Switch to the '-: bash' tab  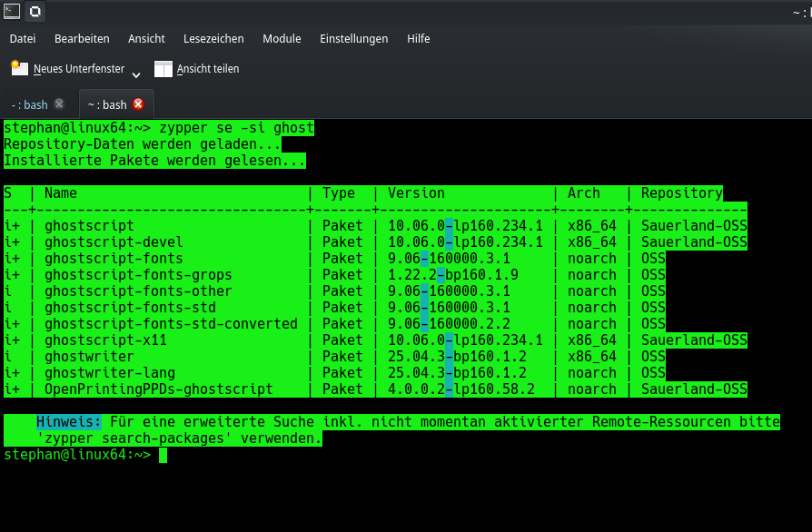point(30,105)
